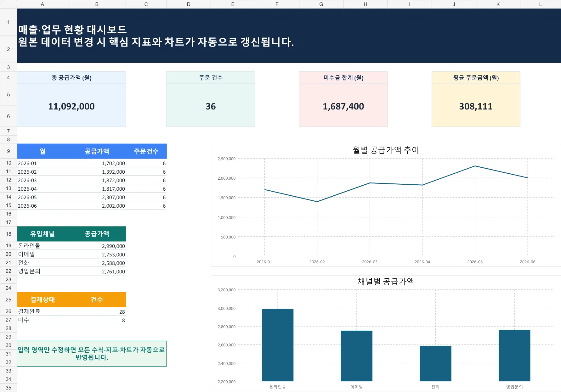Select the 2026-03 month cell
Screen dimensions: 561x392
click(x=42, y=180)
